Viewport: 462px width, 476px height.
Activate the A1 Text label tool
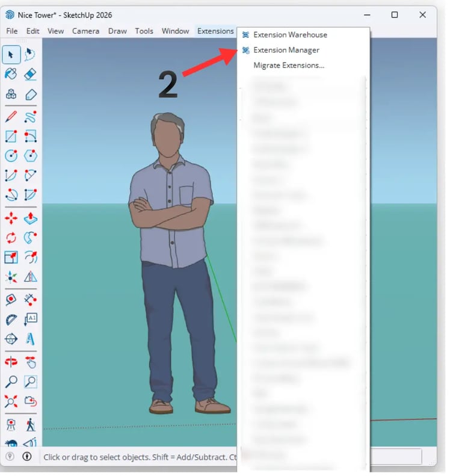pyautogui.click(x=30, y=320)
